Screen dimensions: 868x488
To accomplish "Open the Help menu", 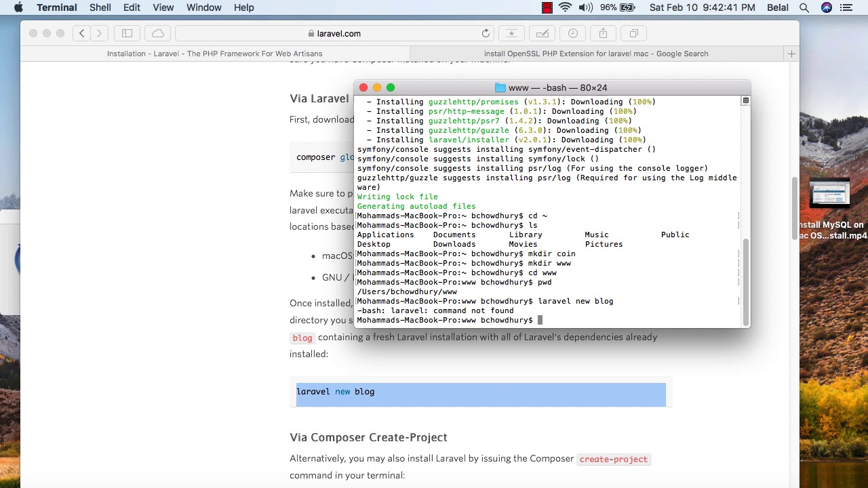I will (243, 7).
